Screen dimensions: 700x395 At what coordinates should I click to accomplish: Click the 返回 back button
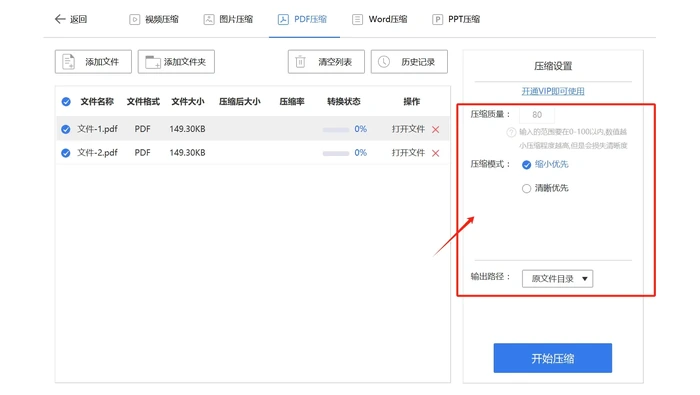(71, 19)
